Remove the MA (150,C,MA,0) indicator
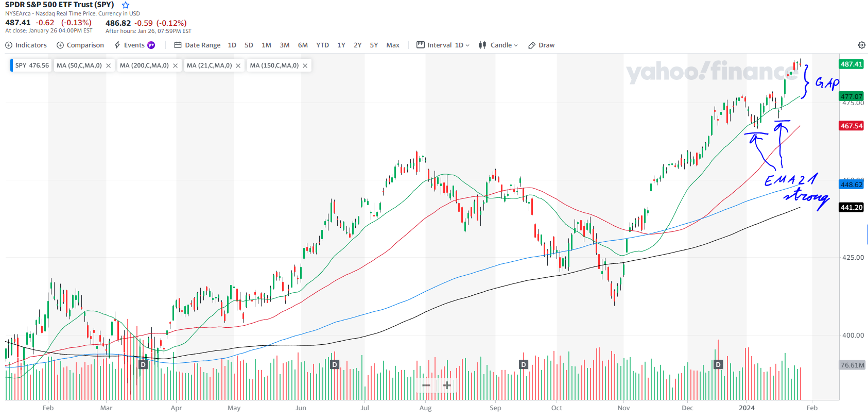The width and height of the screenshot is (868, 419). coord(305,65)
